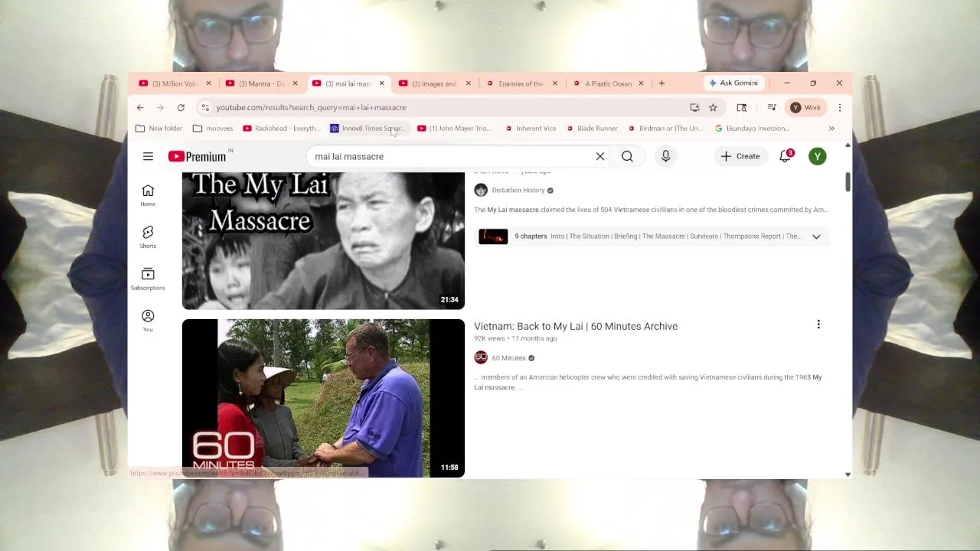Bookmark this page with star icon
Image resolution: width=980 pixels, height=551 pixels.
coord(713,107)
